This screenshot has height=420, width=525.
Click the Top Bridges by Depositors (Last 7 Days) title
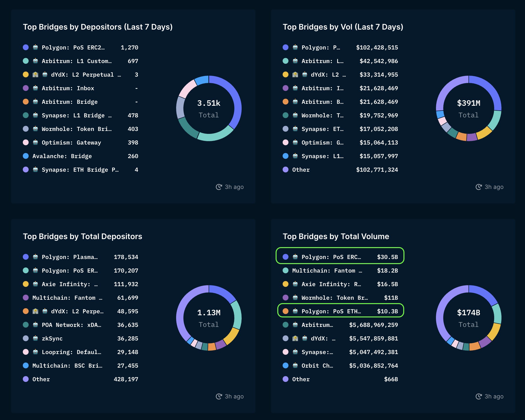point(98,27)
